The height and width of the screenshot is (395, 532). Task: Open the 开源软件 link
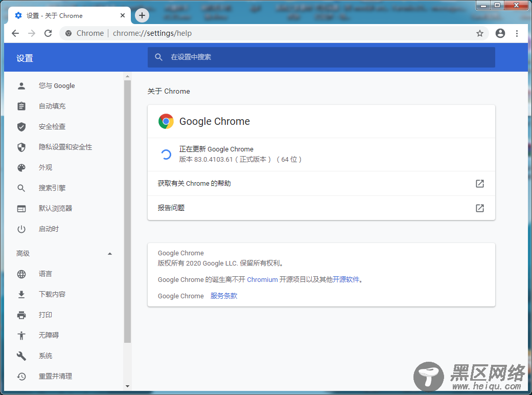tap(346, 279)
